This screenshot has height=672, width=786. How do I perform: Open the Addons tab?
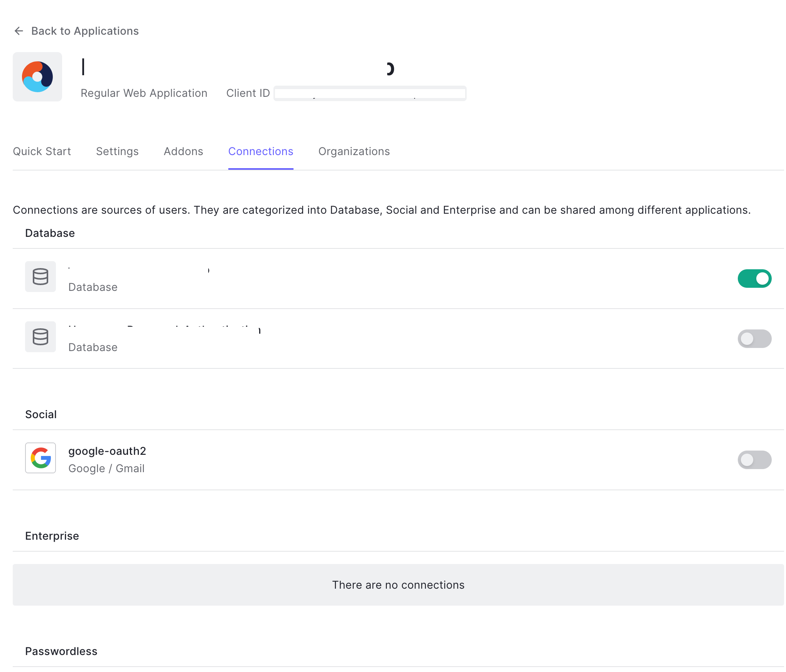(183, 151)
